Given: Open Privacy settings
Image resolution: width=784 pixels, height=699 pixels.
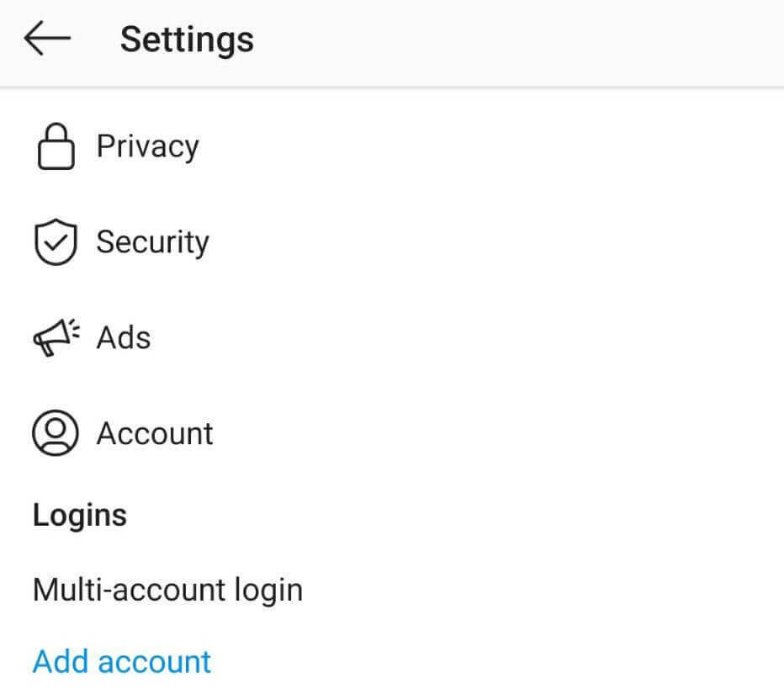Looking at the screenshot, I should coord(148,146).
